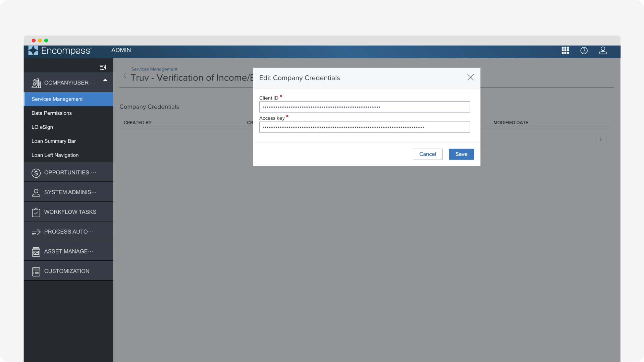Click the Cancel button

427,154
